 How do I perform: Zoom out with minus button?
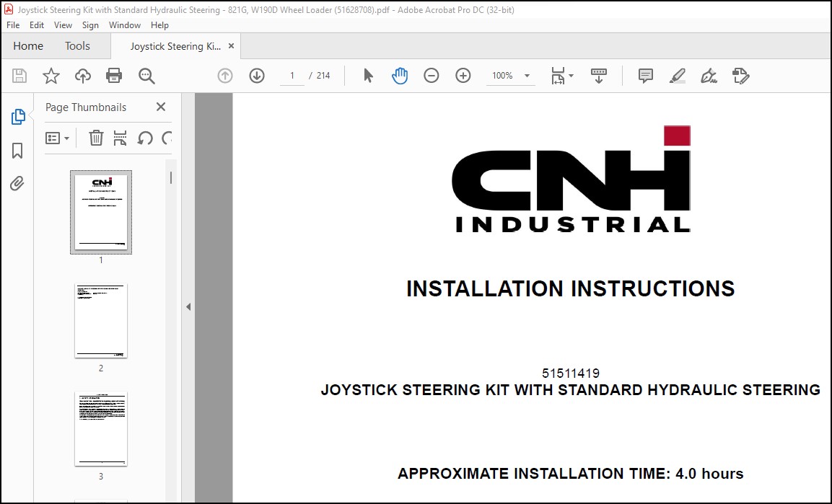pyautogui.click(x=432, y=76)
